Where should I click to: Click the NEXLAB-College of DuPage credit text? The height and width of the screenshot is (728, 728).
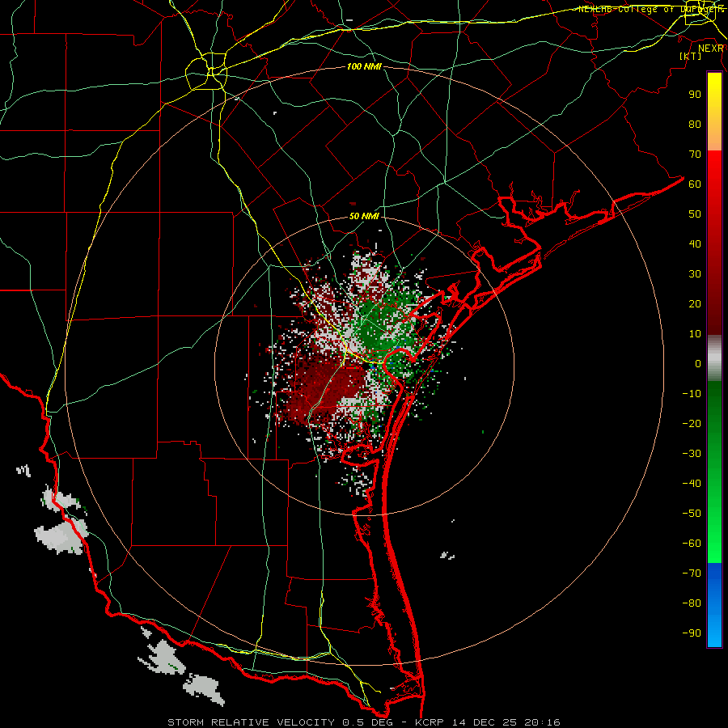tap(650, 9)
